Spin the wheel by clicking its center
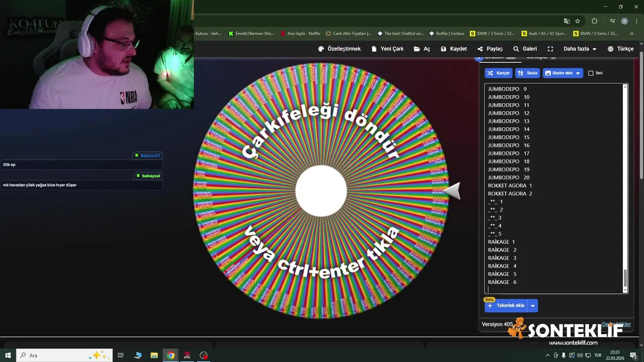Screen dimensions: 644x362 [321, 191]
